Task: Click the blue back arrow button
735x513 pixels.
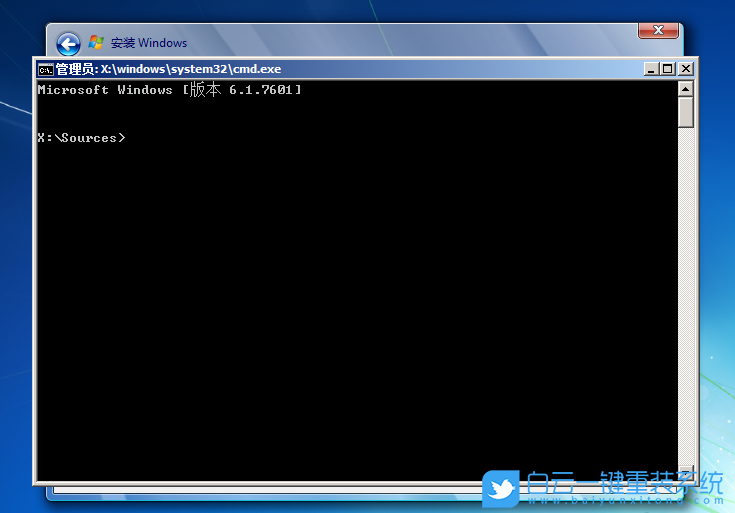Action: point(68,43)
